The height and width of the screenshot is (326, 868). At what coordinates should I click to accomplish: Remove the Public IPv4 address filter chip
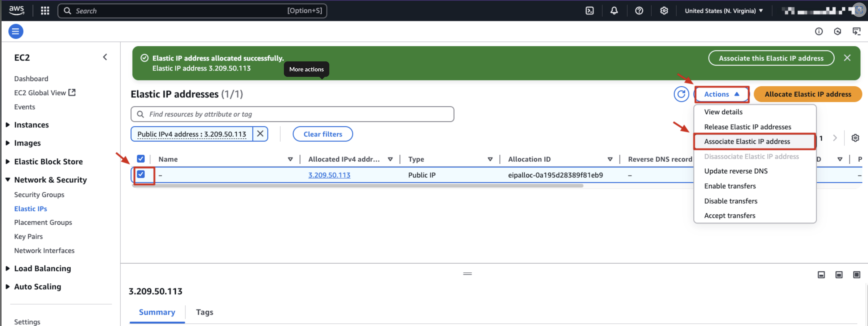coord(260,134)
